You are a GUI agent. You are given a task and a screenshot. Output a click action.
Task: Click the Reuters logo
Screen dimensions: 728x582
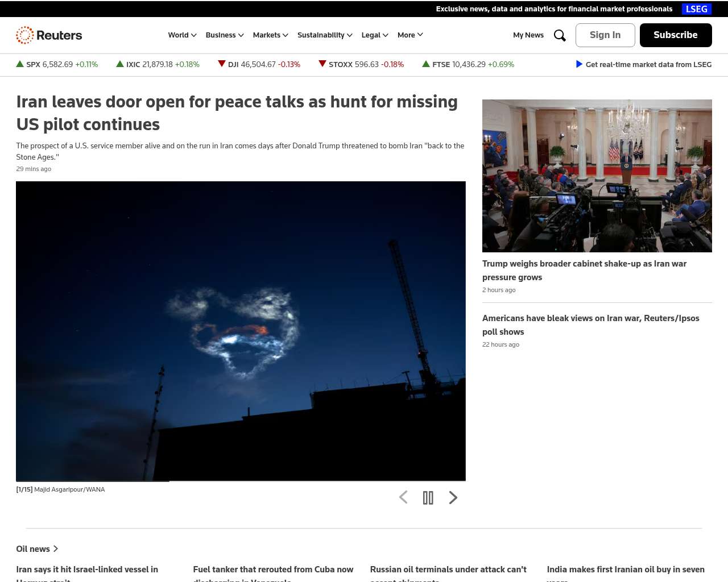point(49,35)
